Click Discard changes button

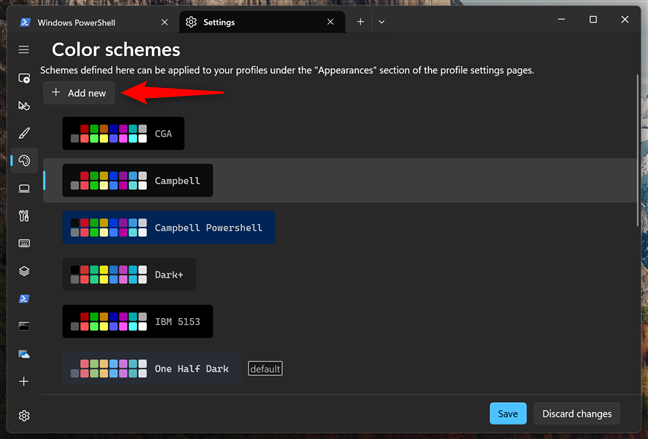[x=577, y=413]
